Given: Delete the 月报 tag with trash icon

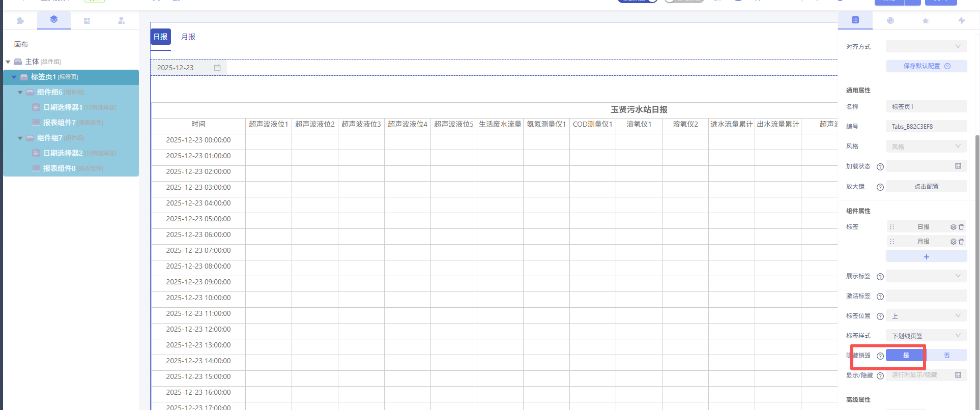Looking at the screenshot, I should 961,242.
